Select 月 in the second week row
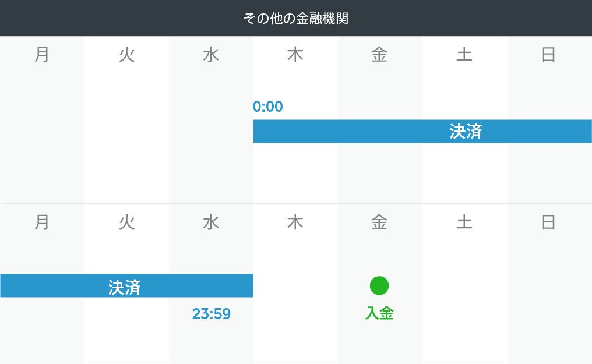The image size is (592, 364). point(42,222)
